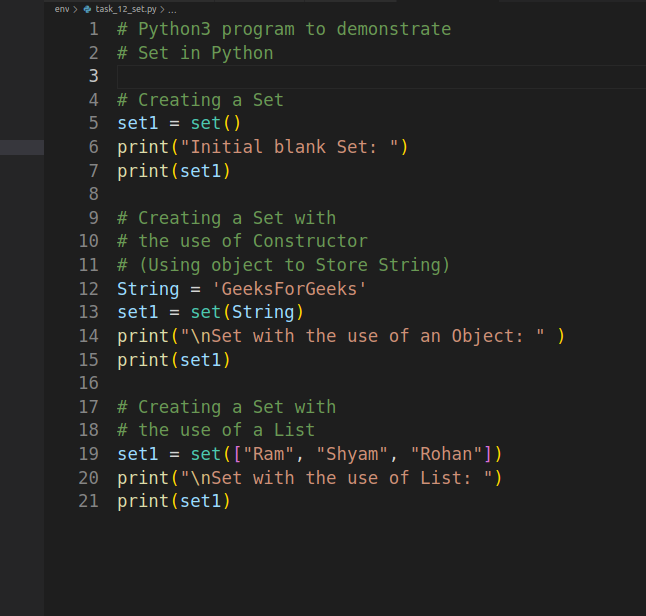
Task: Click string "Rohan" on line 19
Action: [x=446, y=454]
